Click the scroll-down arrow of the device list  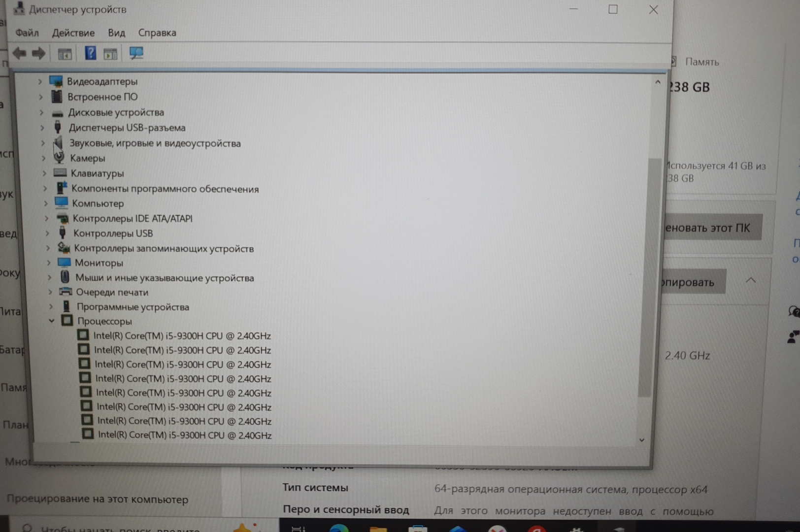coord(641,440)
